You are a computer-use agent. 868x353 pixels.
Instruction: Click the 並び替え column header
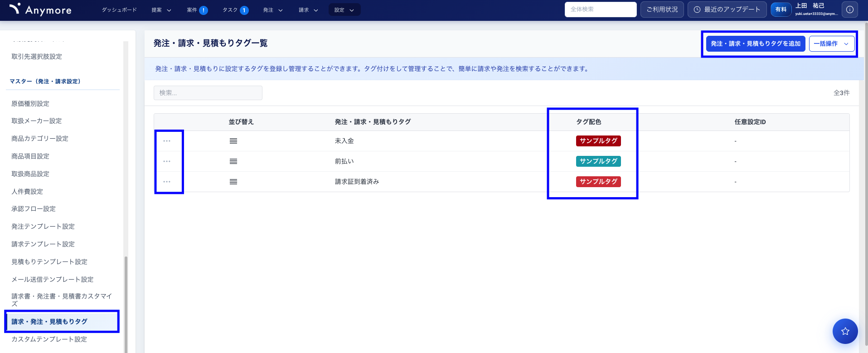tap(241, 122)
